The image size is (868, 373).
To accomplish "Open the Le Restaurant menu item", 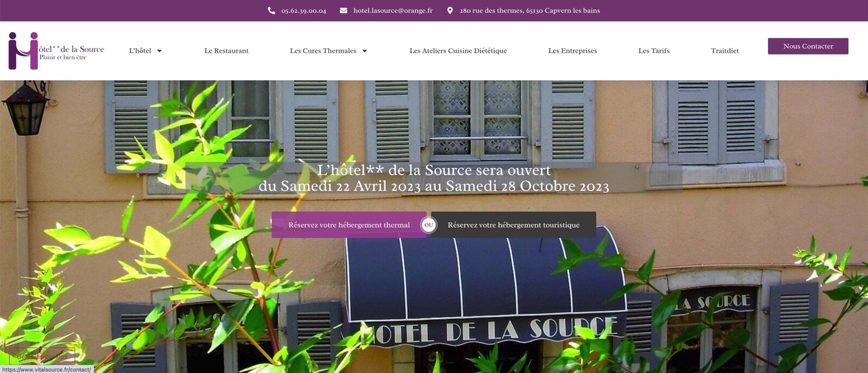I will tap(226, 51).
